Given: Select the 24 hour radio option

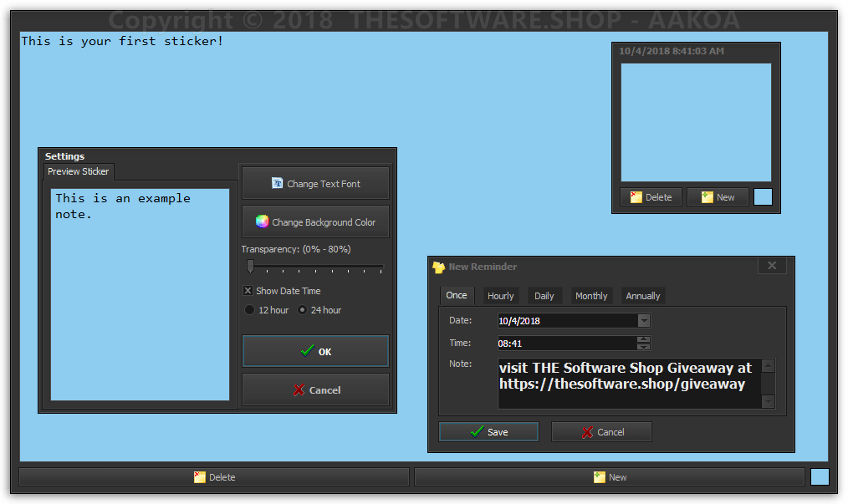Looking at the screenshot, I should [303, 310].
